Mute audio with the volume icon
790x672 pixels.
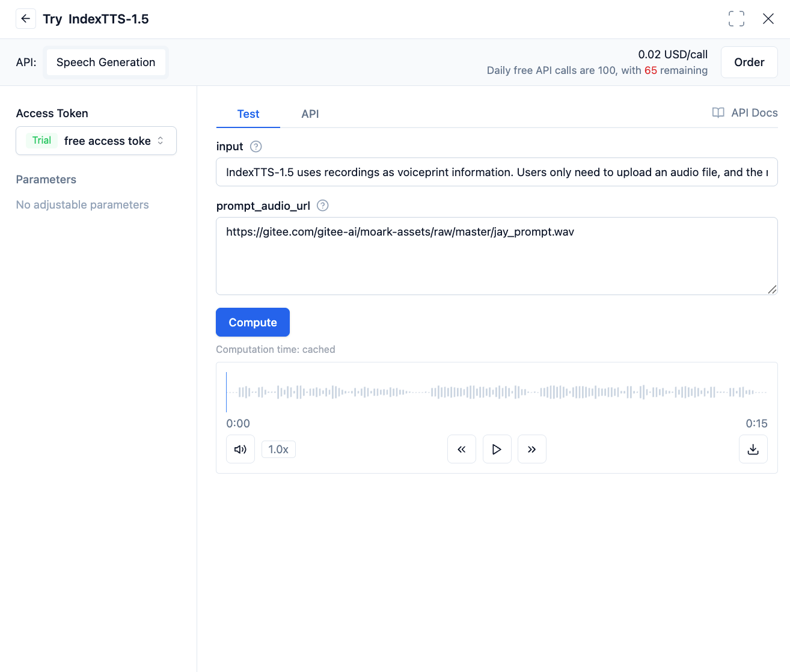[240, 449]
